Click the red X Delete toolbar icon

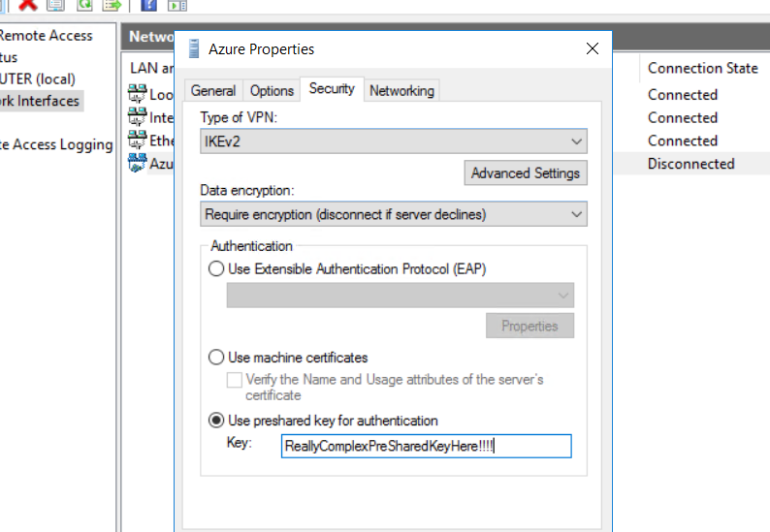point(29,4)
